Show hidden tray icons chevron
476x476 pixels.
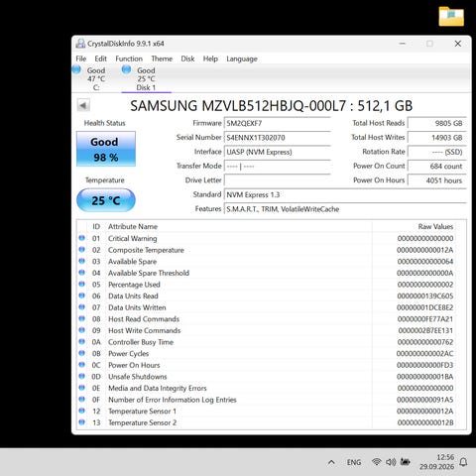[331, 462]
